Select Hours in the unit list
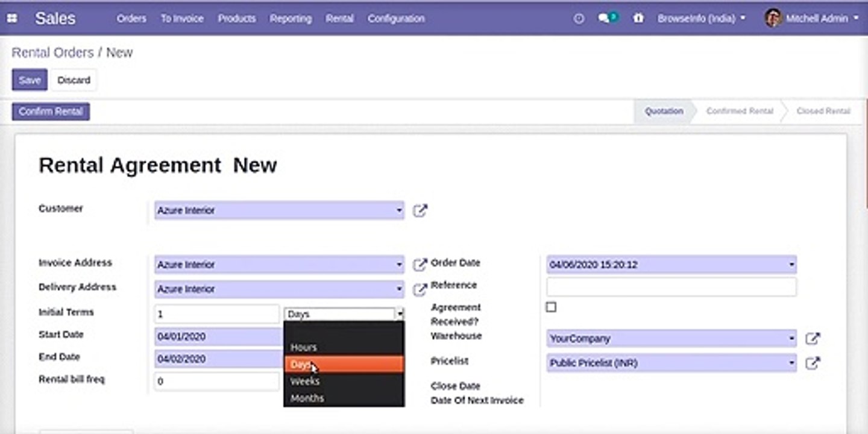Screen dimensions: 868x434 (x=344, y=347)
